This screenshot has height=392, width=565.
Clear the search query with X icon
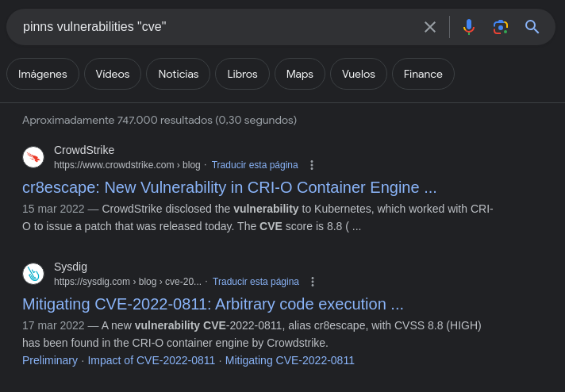[430, 27]
